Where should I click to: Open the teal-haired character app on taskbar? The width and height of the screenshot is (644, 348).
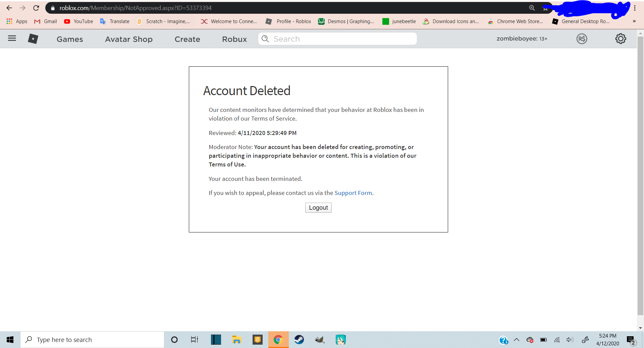tap(340, 340)
